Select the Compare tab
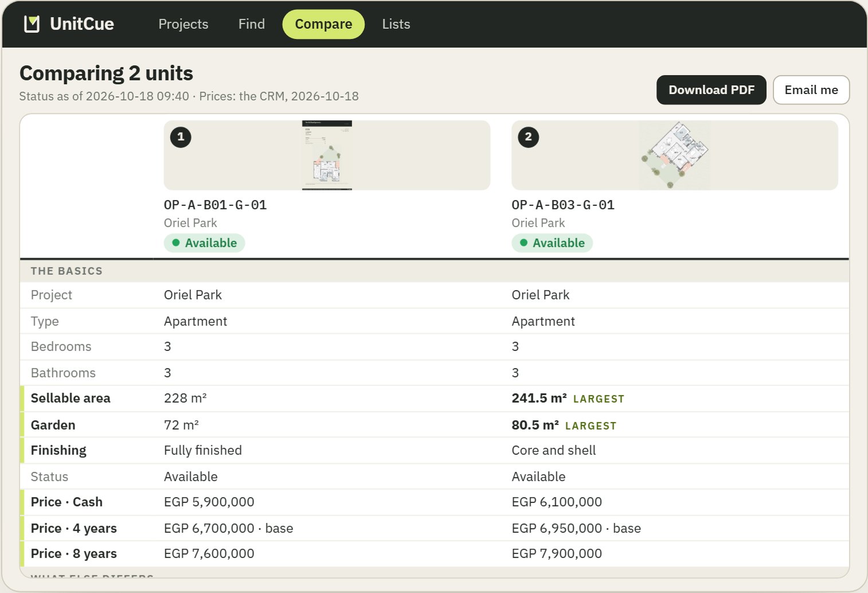 pos(323,24)
